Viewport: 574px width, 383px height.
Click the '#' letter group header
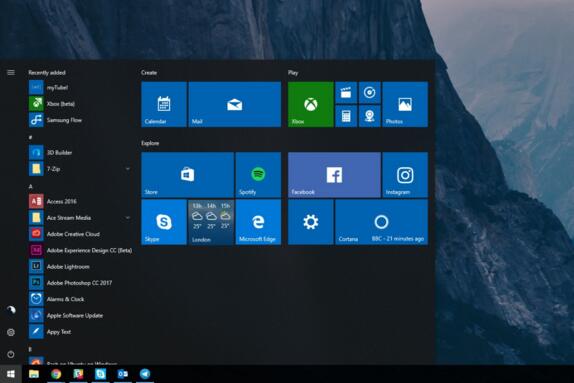click(30, 137)
